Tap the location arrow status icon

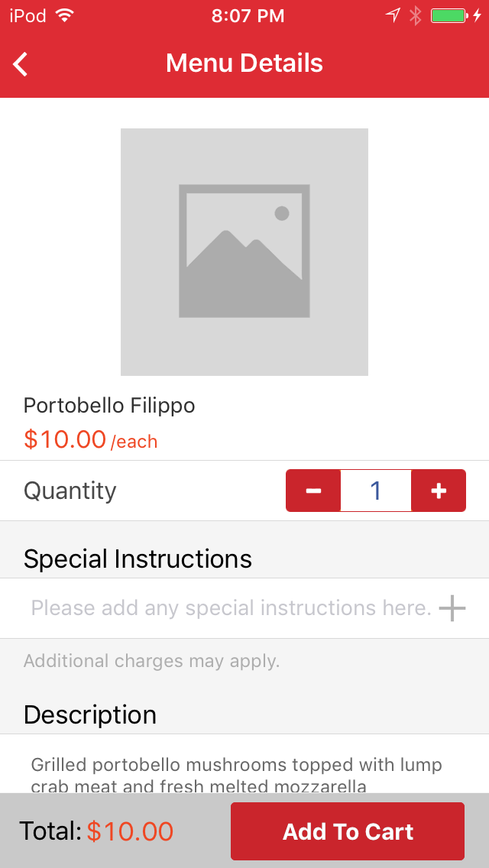click(393, 15)
